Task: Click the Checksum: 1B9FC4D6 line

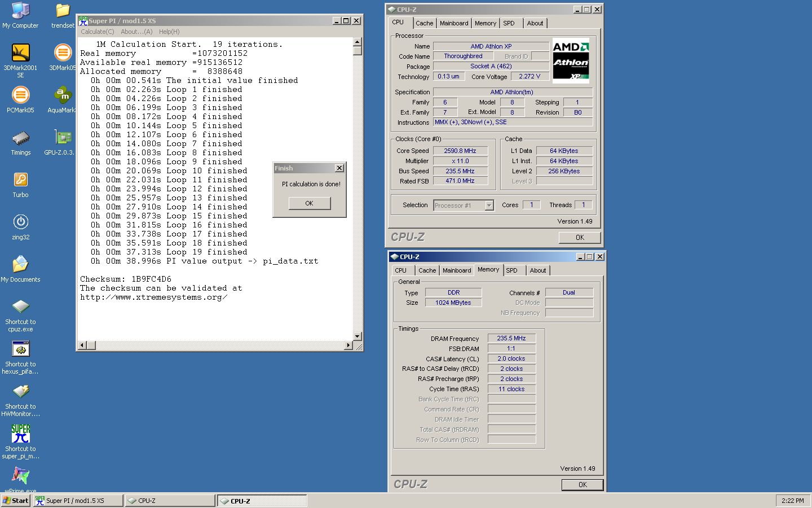Action: point(126,279)
